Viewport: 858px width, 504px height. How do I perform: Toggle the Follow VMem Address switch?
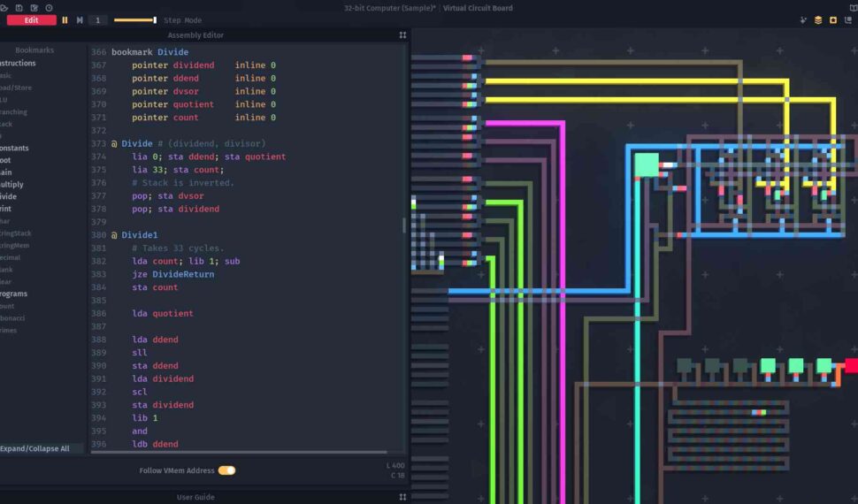pos(226,470)
